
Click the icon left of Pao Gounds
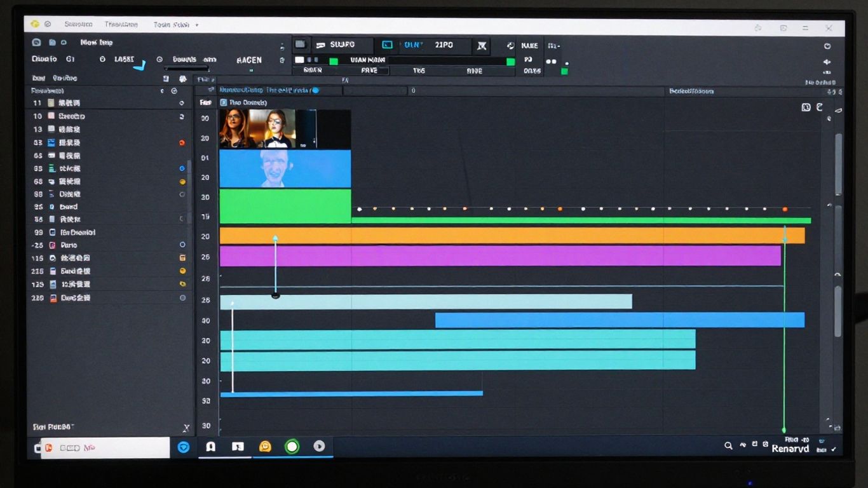pos(223,102)
